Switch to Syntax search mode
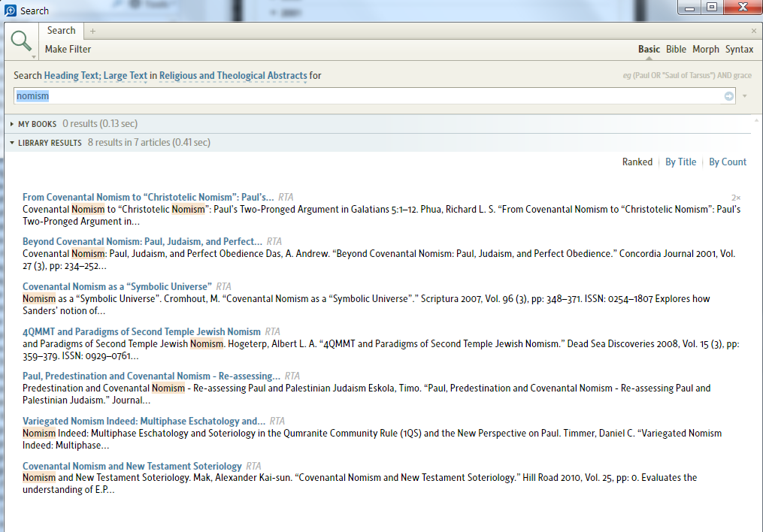This screenshot has height=532, width=763. (x=739, y=49)
